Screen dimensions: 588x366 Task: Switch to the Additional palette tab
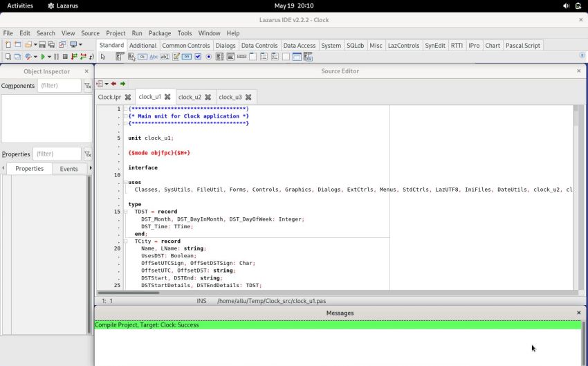(143, 46)
